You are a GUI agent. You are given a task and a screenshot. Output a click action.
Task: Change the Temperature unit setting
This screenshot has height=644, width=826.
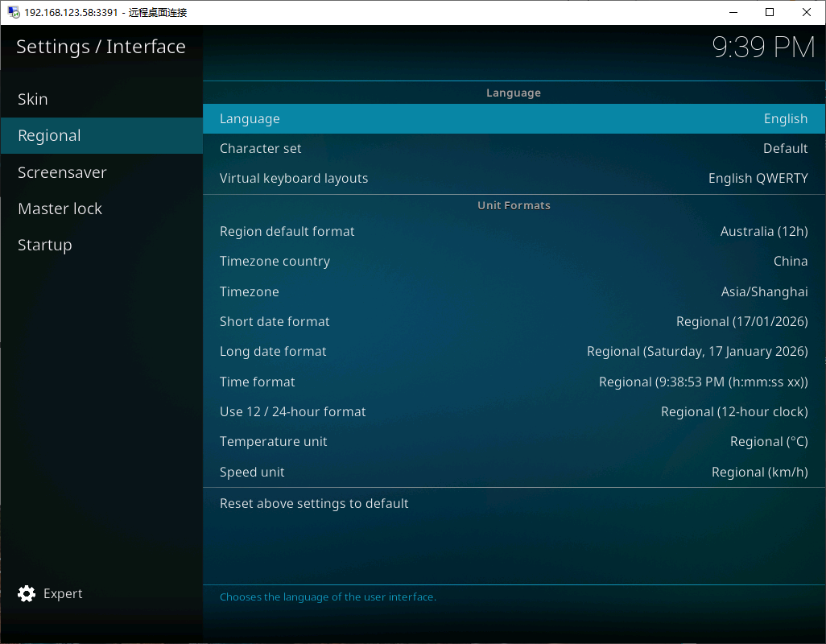pyautogui.click(x=514, y=441)
